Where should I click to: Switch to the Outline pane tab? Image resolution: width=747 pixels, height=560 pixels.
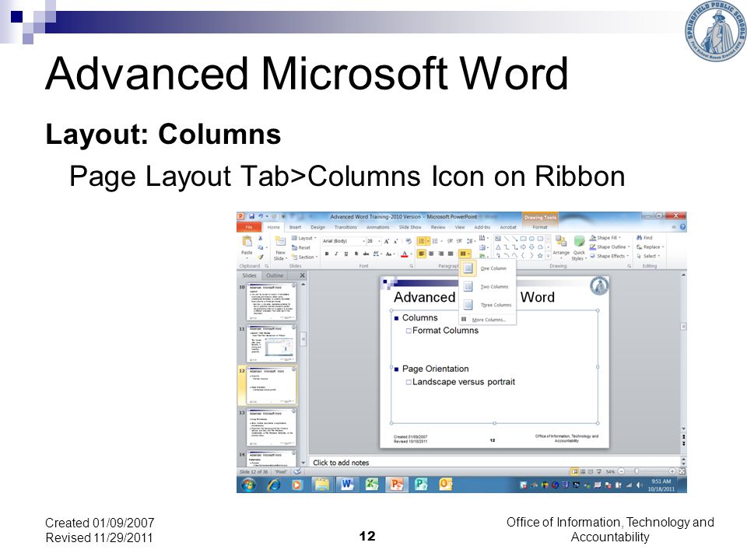[x=275, y=275]
